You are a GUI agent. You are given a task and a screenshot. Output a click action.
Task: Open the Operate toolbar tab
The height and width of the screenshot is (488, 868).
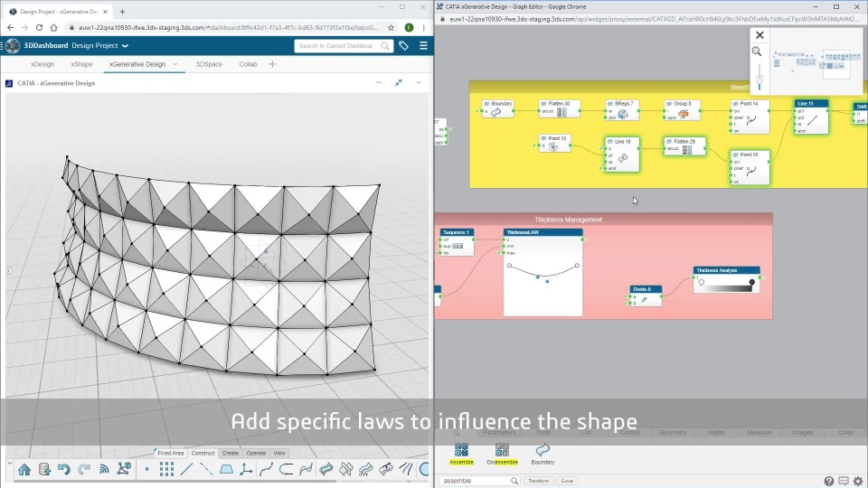pos(256,453)
